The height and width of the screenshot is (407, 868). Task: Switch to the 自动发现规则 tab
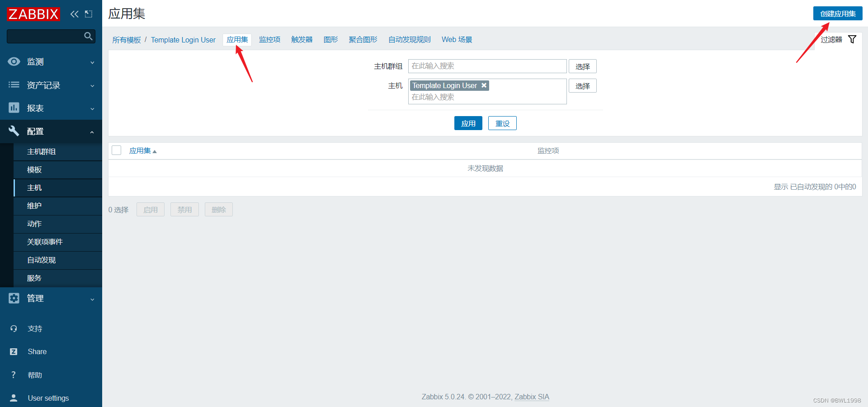point(410,40)
